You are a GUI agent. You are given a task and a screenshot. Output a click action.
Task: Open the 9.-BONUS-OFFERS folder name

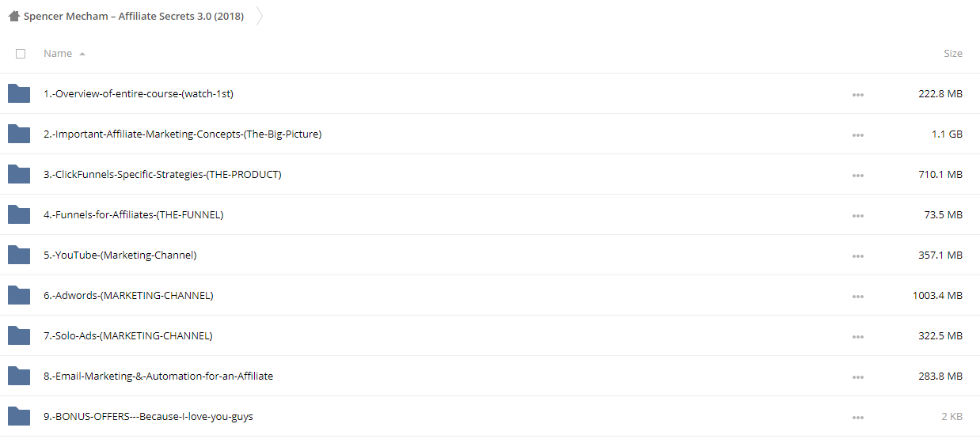[x=148, y=417]
